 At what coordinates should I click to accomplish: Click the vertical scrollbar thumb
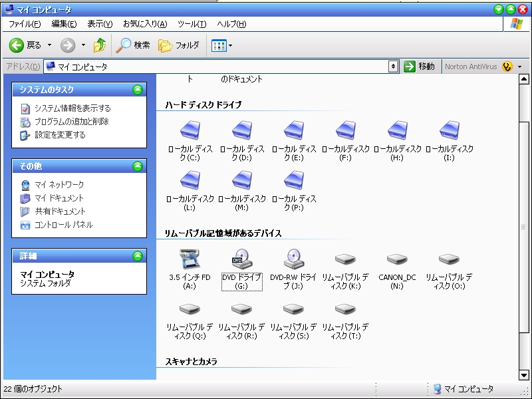click(x=524, y=227)
